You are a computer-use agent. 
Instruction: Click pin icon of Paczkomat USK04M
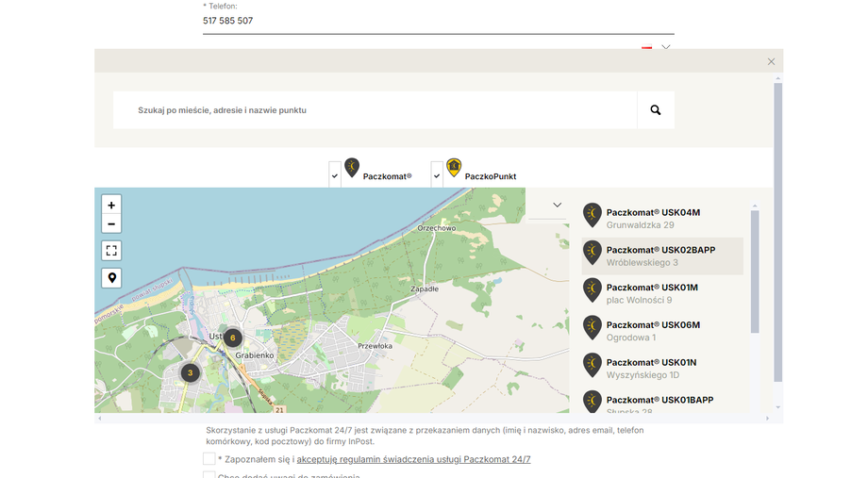tap(592, 216)
